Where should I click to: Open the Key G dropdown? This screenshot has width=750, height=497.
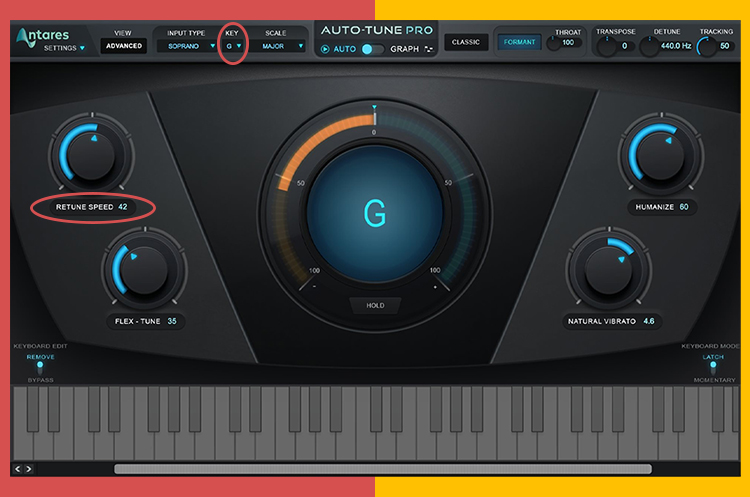click(233, 46)
